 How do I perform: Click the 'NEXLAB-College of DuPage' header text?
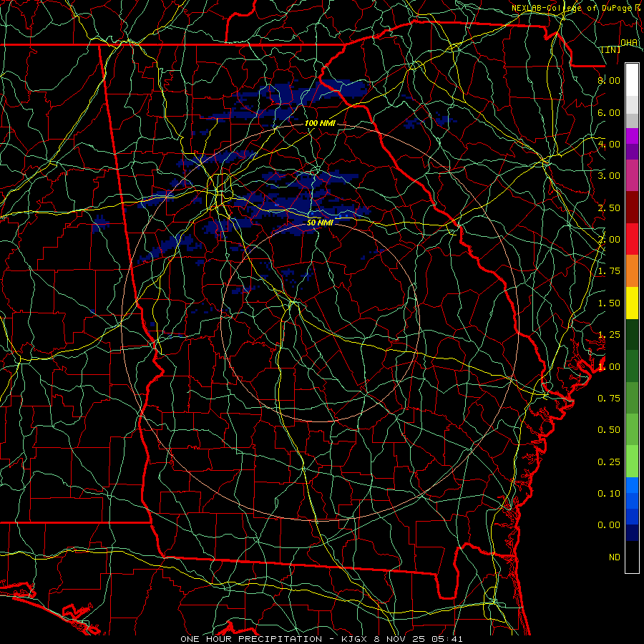point(572,8)
